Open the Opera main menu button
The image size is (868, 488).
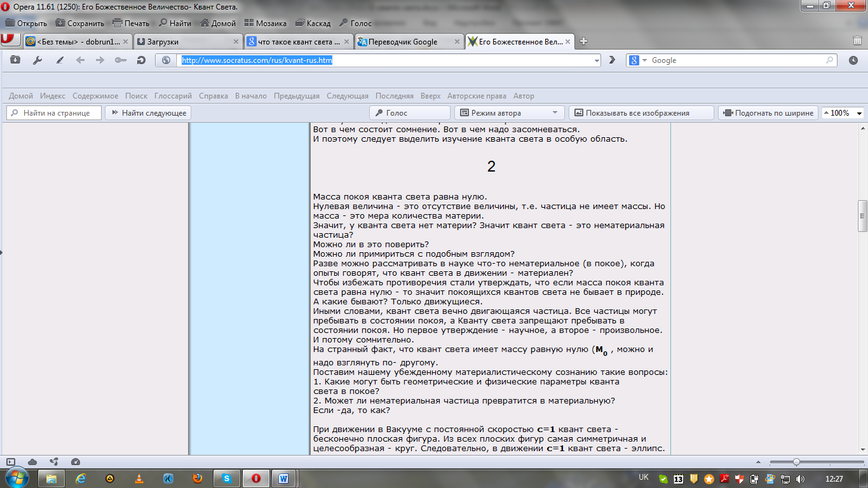coord(9,39)
